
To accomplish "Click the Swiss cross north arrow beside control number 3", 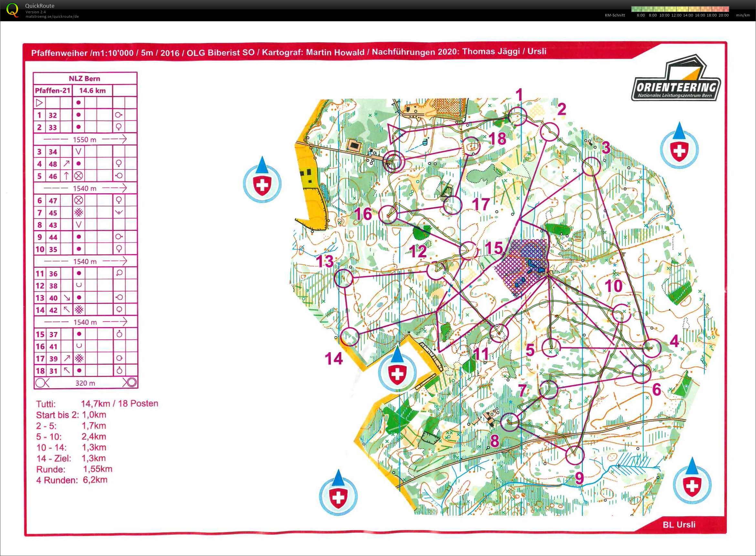I will tap(679, 145).
